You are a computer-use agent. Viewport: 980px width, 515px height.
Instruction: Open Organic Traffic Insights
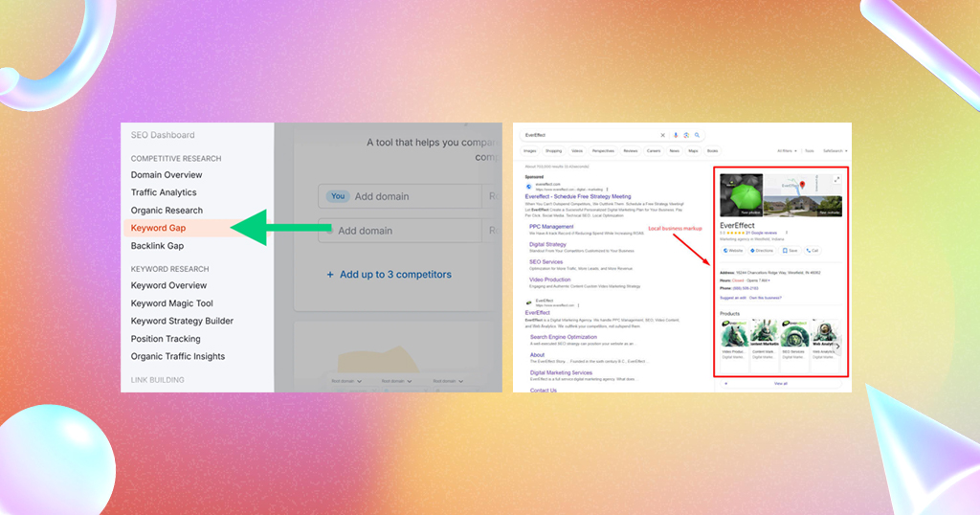[x=177, y=357]
